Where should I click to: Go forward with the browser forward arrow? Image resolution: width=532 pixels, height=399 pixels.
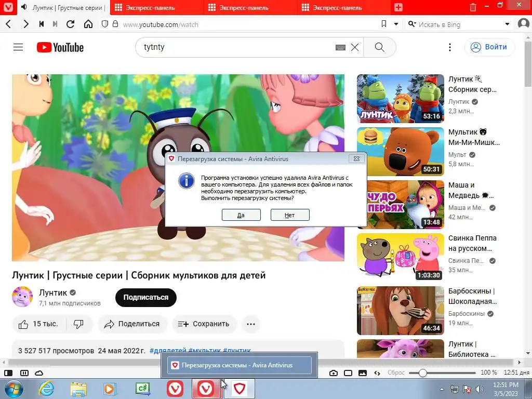click(26, 24)
